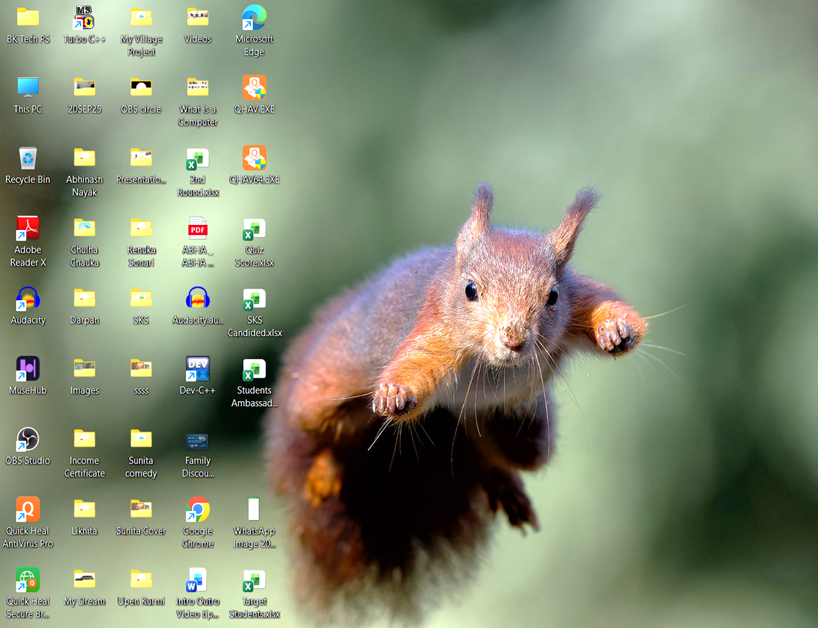Open the Dev-C++ shortcut
Viewport: 818px width, 628px height.
(x=198, y=369)
